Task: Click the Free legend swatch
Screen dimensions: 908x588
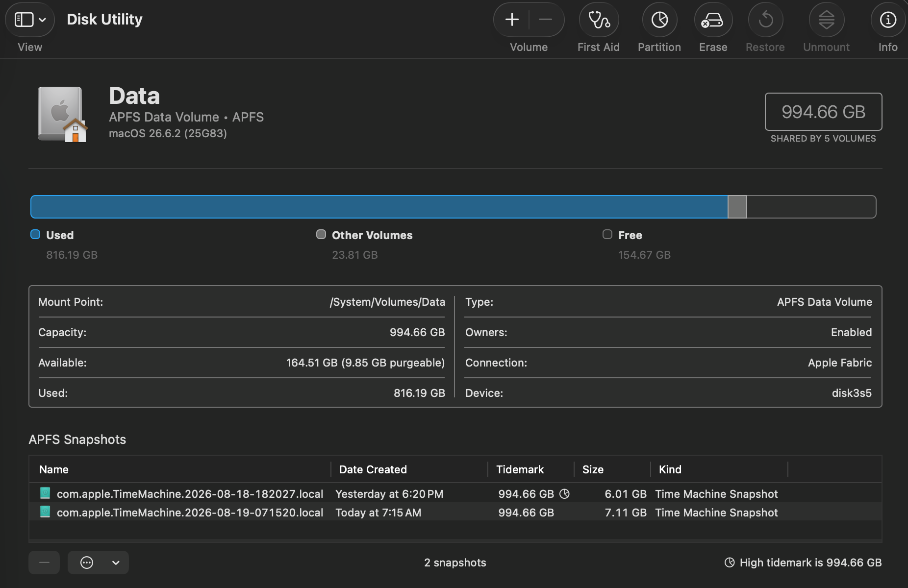Action: (607, 234)
